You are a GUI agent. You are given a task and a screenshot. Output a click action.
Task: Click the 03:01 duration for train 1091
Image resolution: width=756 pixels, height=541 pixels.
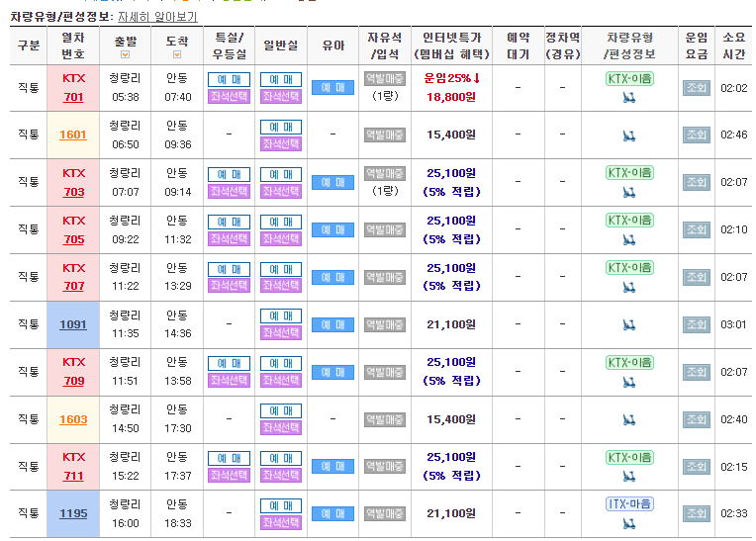tap(733, 324)
